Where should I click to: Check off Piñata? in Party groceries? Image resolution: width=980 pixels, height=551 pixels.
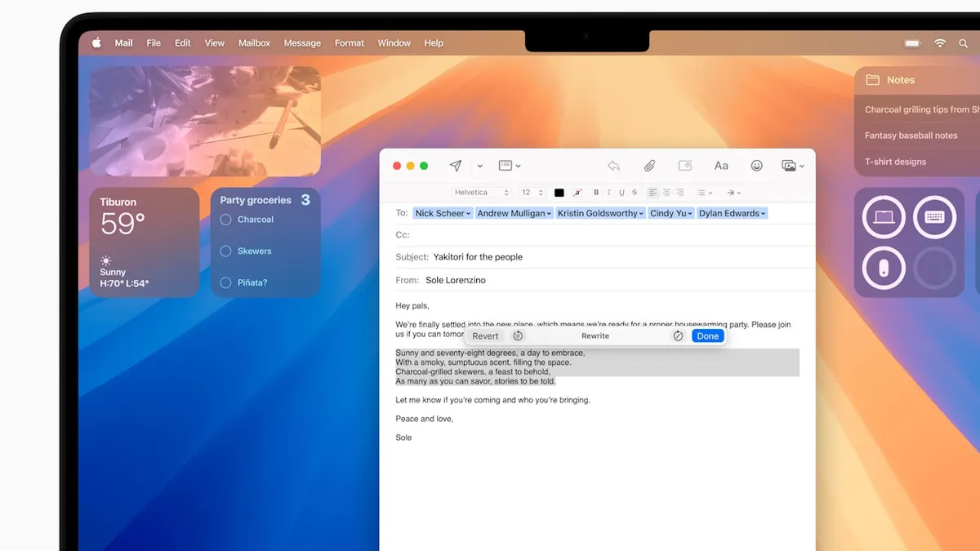pyautogui.click(x=226, y=282)
